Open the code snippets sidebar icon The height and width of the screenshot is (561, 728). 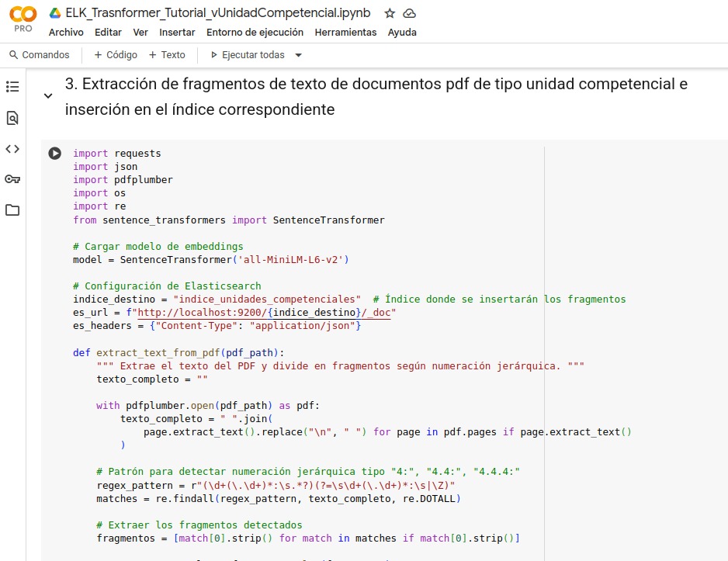pos(12,149)
